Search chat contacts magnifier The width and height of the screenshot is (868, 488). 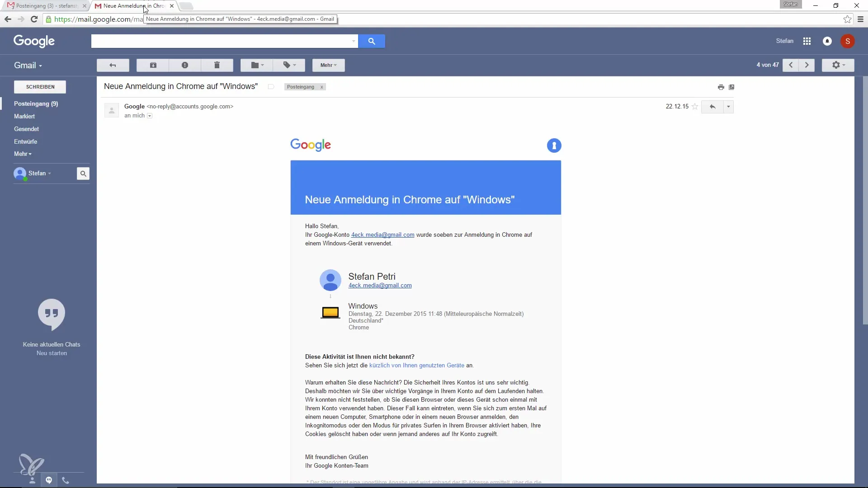(83, 174)
